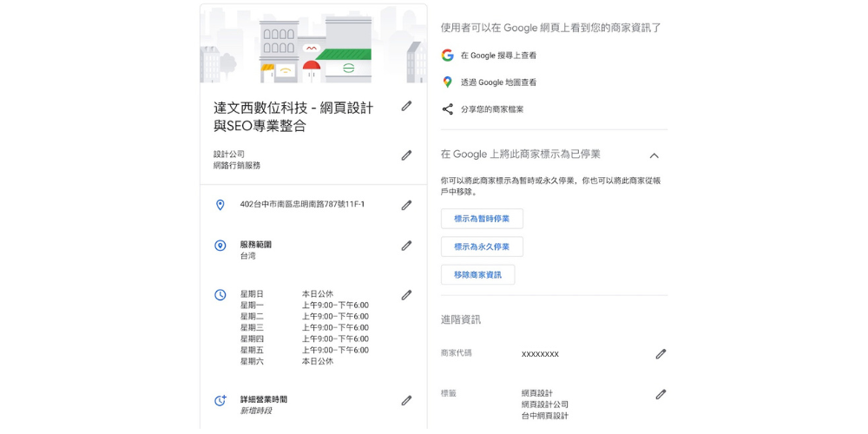Click 標示為永久停業 button
868x434 pixels.
click(482, 247)
